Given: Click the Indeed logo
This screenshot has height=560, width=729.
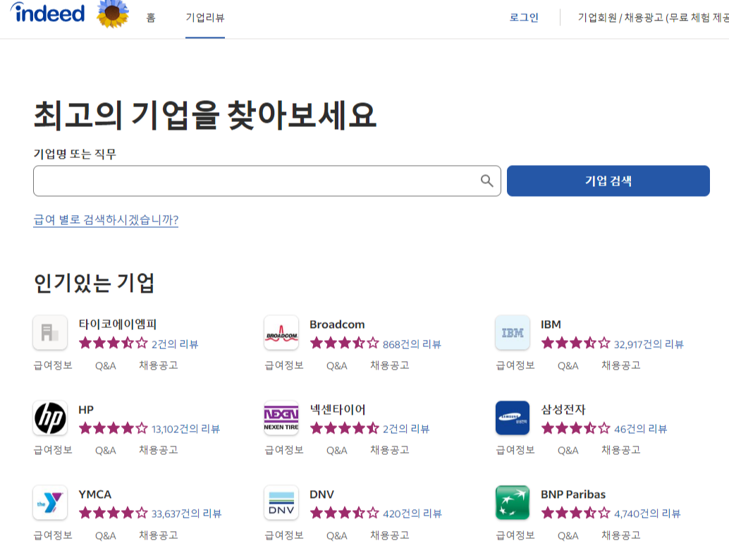Looking at the screenshot, I should 48,13.
